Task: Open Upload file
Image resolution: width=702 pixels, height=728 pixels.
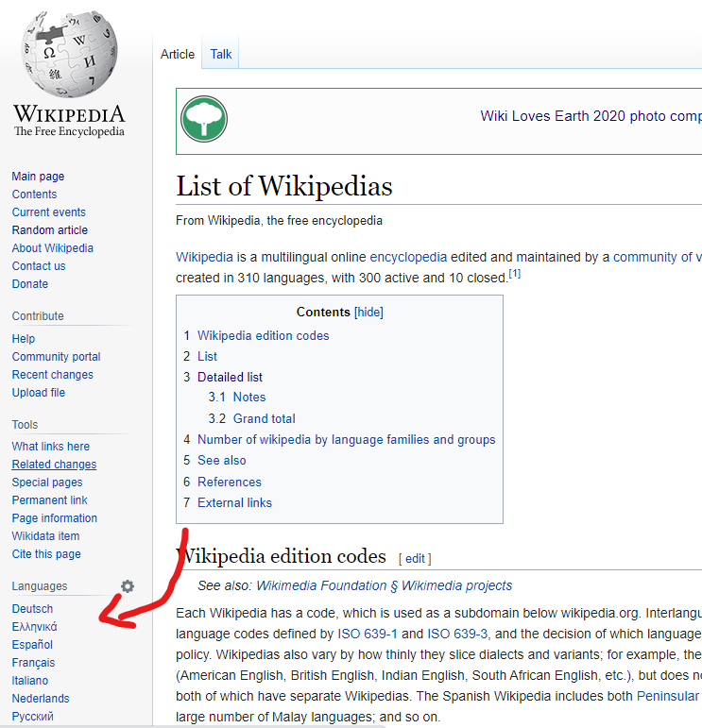Action: click(x=39, y=393)
